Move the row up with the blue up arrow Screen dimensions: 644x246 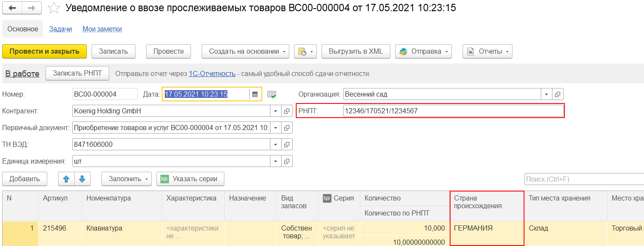[x=66, y=179]
